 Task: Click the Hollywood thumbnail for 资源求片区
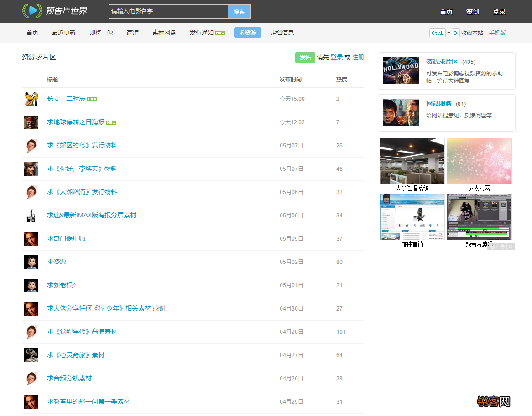401,71
